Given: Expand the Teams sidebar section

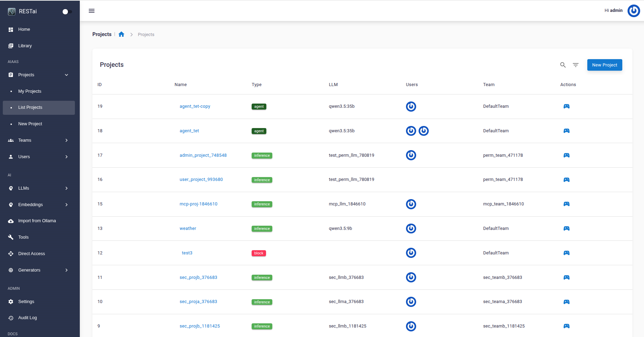Looking at the screenshot, I should tap(39, 140).
